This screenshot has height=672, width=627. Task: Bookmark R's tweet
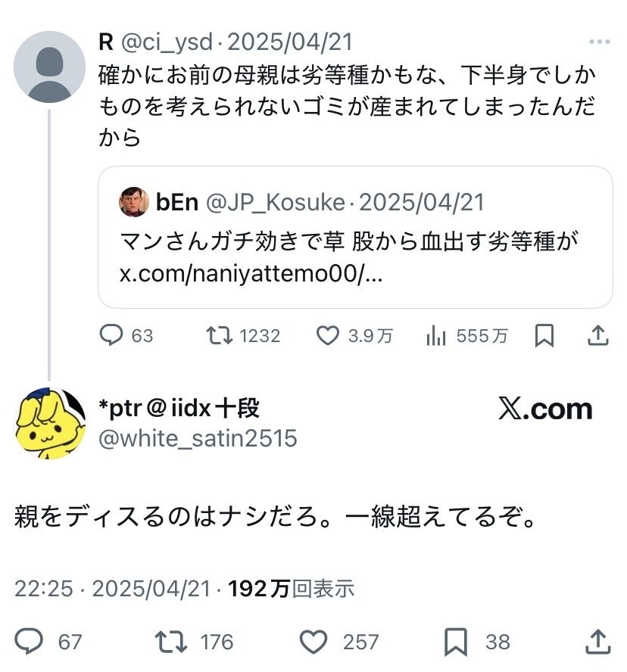(x=544, y=335)
